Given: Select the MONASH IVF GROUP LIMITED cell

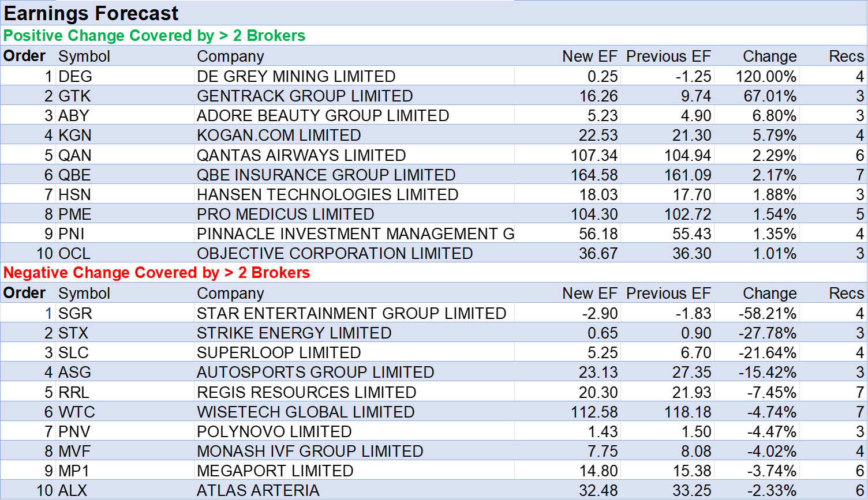Looking at the screenshot, I should pos(310,451).
